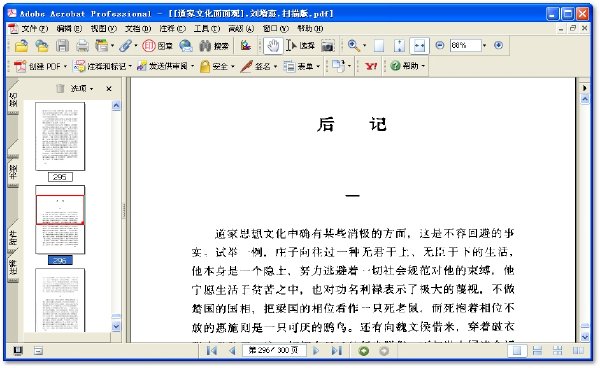Click the paperclip attach file icon
This screenshot has width=600, height=368.
click(125, 46)
